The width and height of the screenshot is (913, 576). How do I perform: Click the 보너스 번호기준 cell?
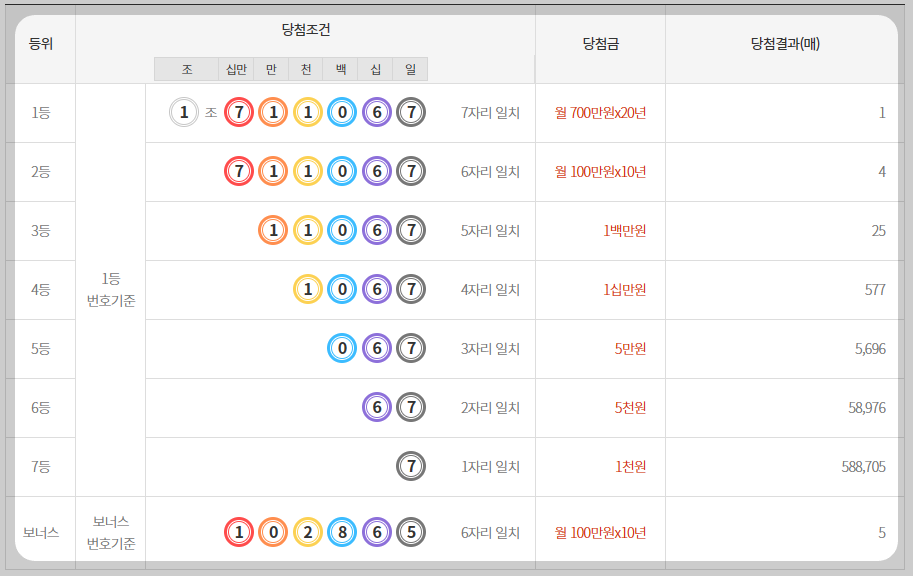[111, 532]
